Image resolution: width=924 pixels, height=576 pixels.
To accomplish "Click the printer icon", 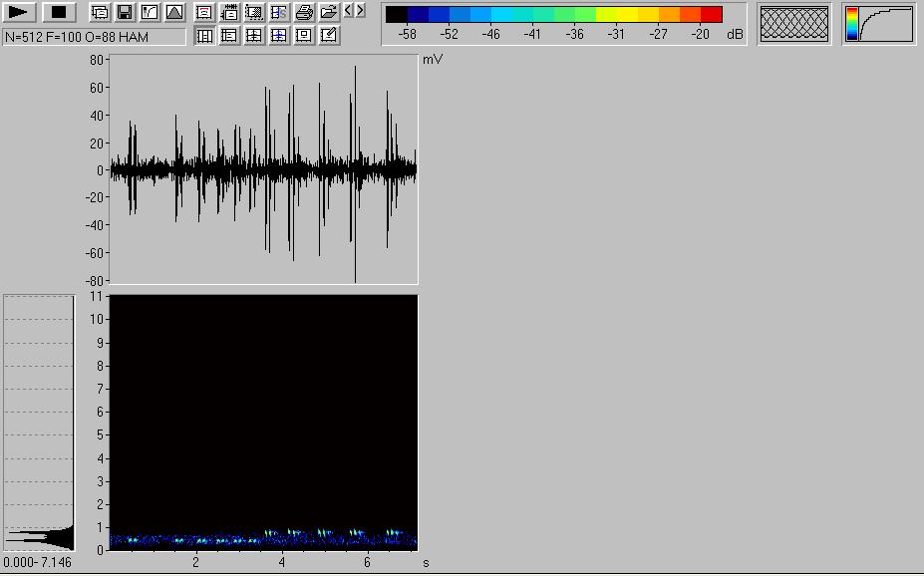I will pyautogui.click(x=304, y=13).
